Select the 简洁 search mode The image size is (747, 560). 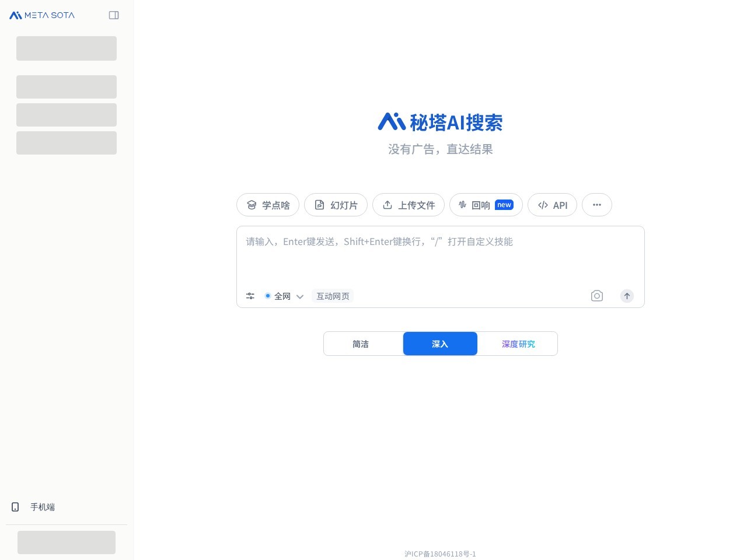(x=361, y=344)
